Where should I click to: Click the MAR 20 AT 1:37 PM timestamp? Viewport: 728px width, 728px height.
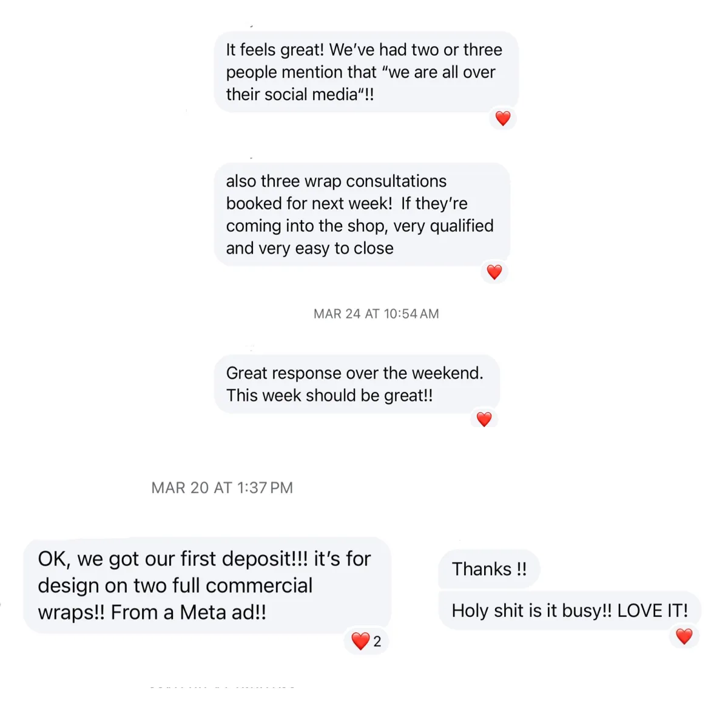[222, 488]
